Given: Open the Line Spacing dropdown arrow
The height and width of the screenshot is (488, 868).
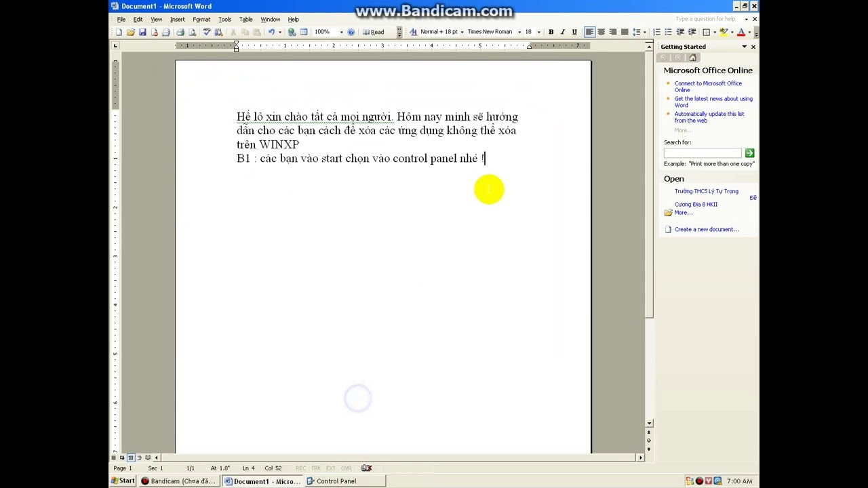Looking at the screenshot, I should coord(644,32).
